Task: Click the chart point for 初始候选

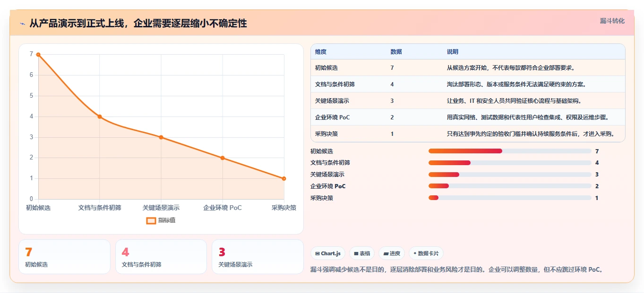Action: [x=38, y=55]
